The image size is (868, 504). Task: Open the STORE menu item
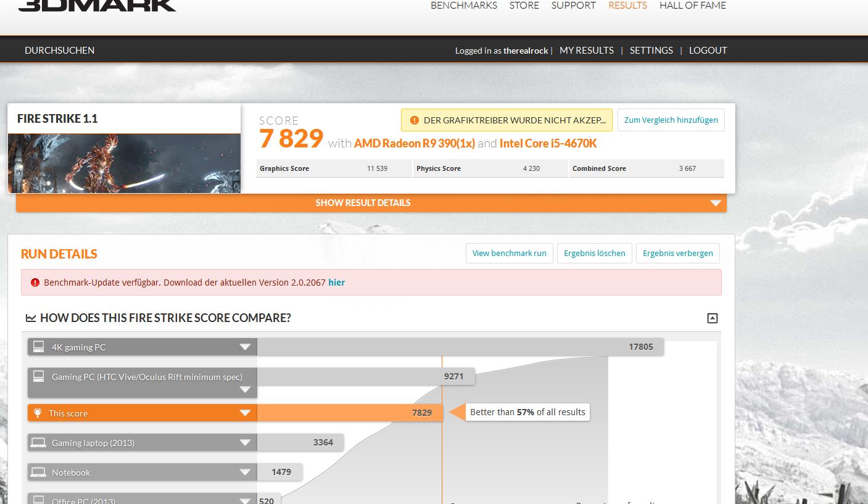click(x=524, y=6)
